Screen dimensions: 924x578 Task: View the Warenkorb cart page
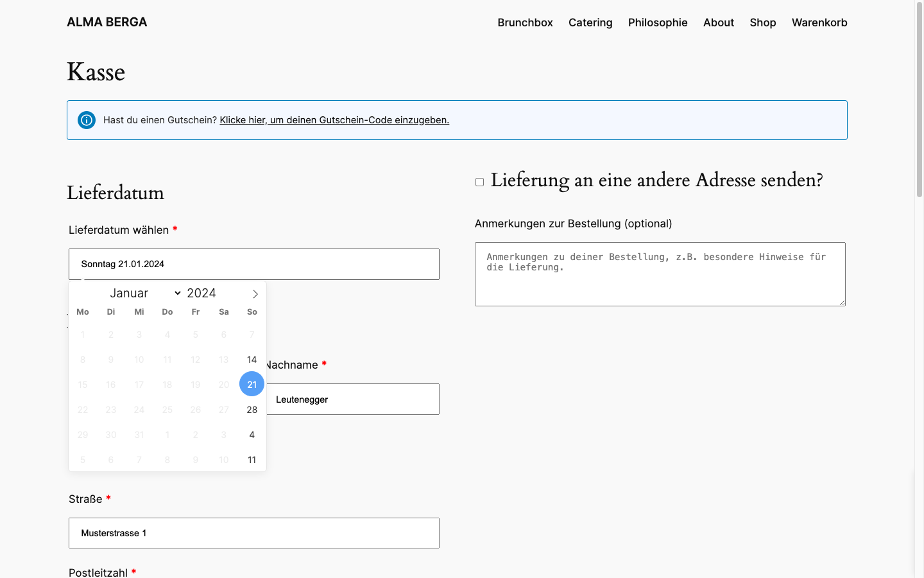click(819, 22)
